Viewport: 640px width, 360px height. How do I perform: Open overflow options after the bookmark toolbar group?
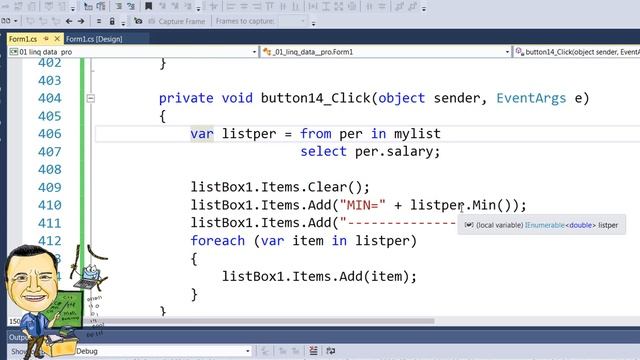[x=198, y=8]
